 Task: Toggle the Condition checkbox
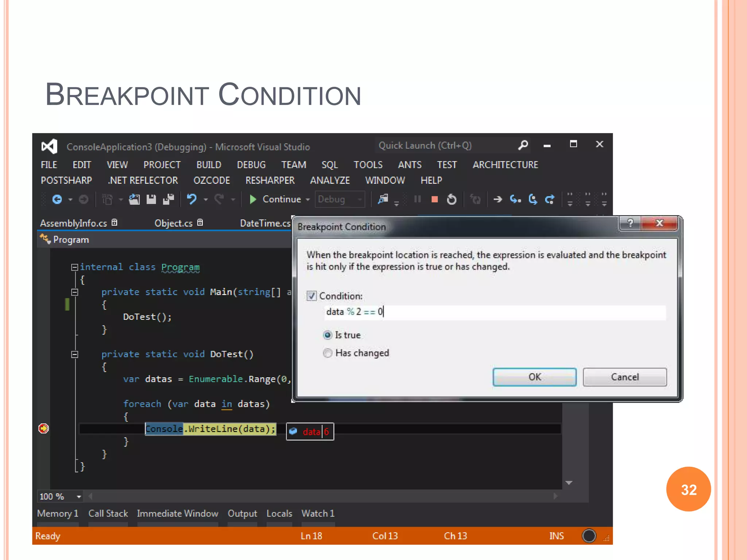[311, 296]
